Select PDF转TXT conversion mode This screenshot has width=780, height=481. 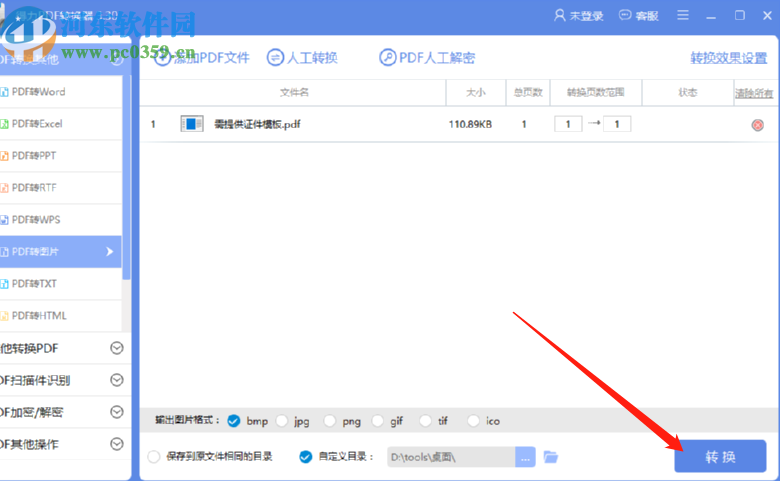pyautogui.click(x=61, y=284)
